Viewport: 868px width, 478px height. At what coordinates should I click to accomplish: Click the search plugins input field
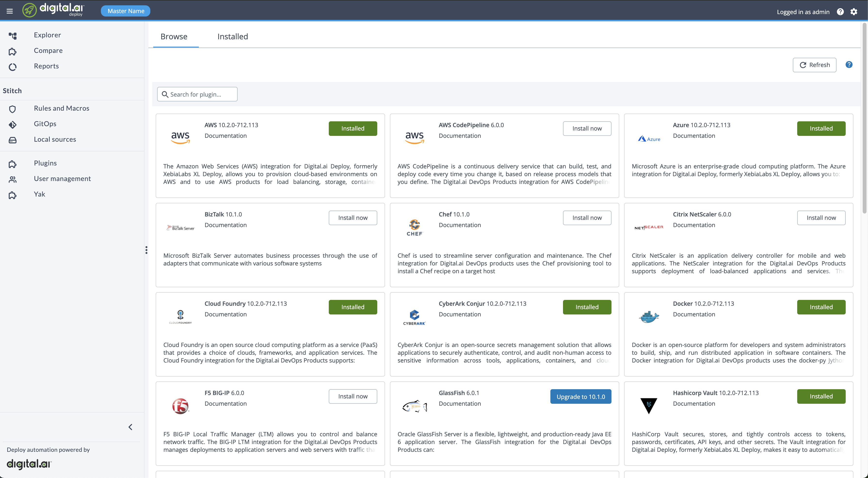(x=197, y=94)
